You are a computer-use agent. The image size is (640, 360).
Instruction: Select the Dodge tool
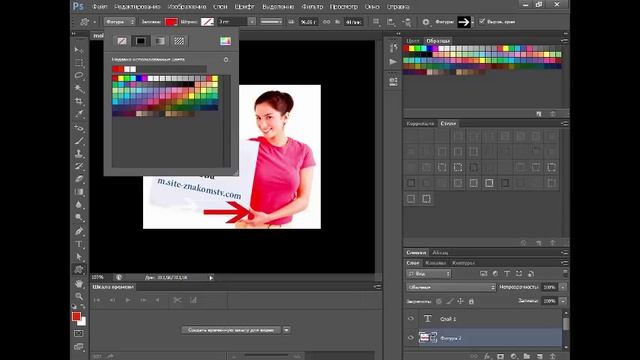[79, 217]
